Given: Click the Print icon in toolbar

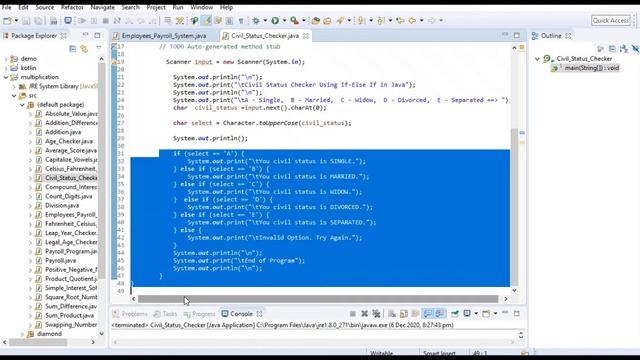Looking at the screenshot, I should (x=53, y=20).
